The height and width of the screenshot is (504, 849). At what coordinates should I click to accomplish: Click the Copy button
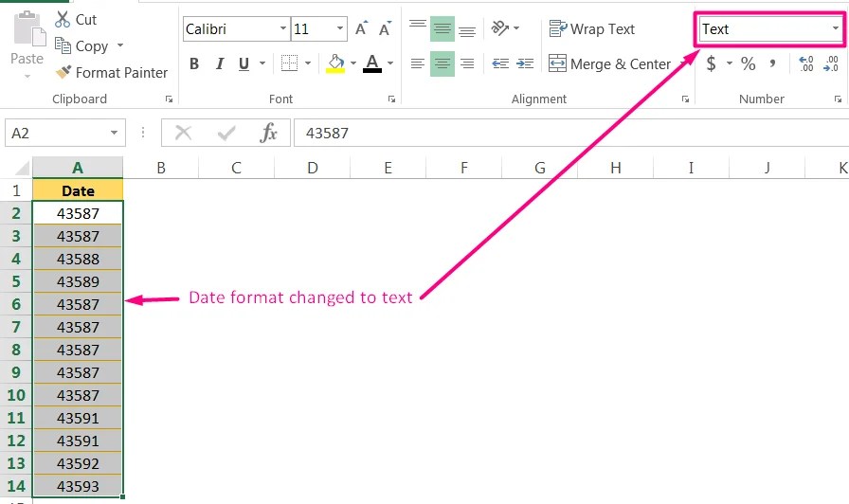pos(81,46)
